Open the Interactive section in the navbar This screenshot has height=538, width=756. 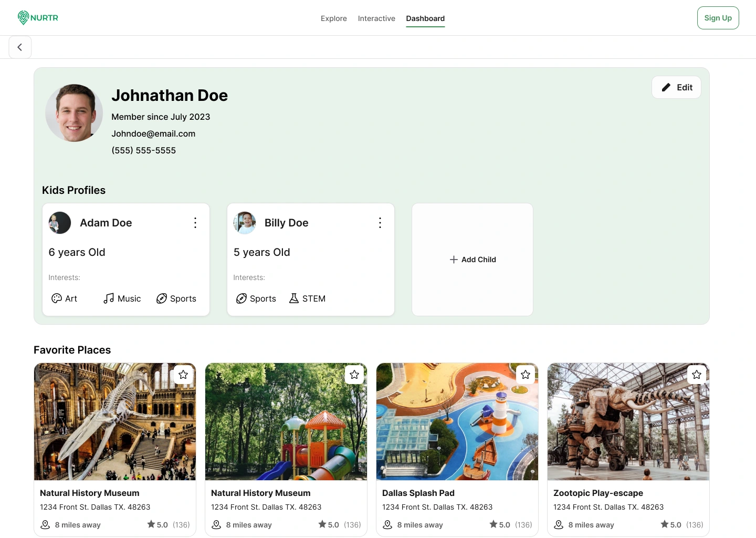(376, 18)
